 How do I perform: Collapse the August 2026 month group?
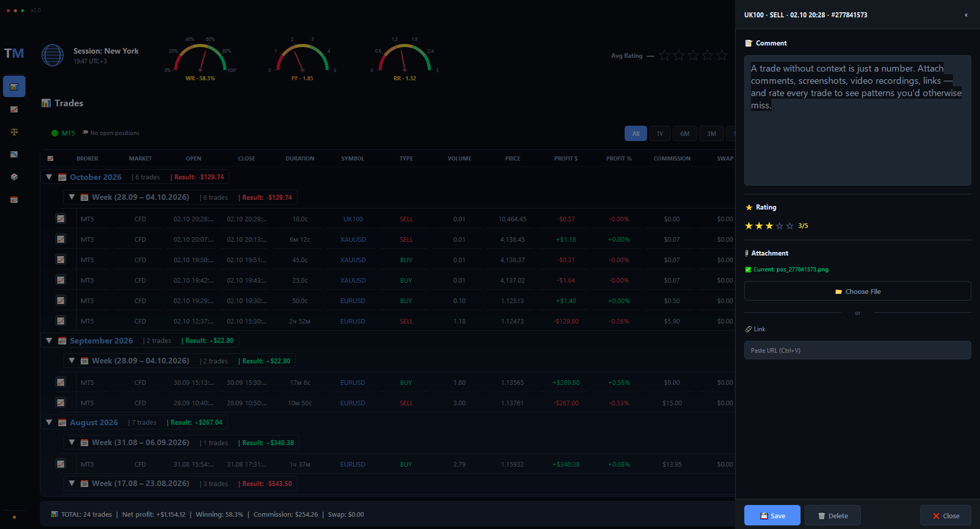point(49,422)
